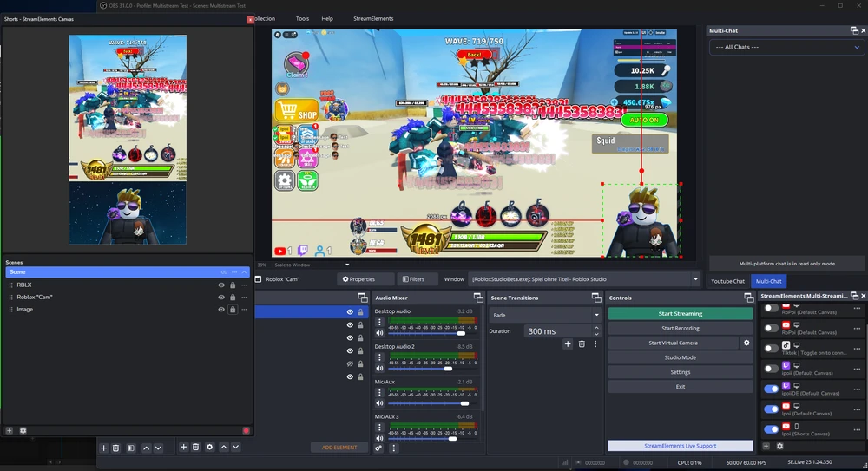This screenshot has height=471, width=868.
Task: Open the Window capture selection dropdown
Action: [695, 279]
